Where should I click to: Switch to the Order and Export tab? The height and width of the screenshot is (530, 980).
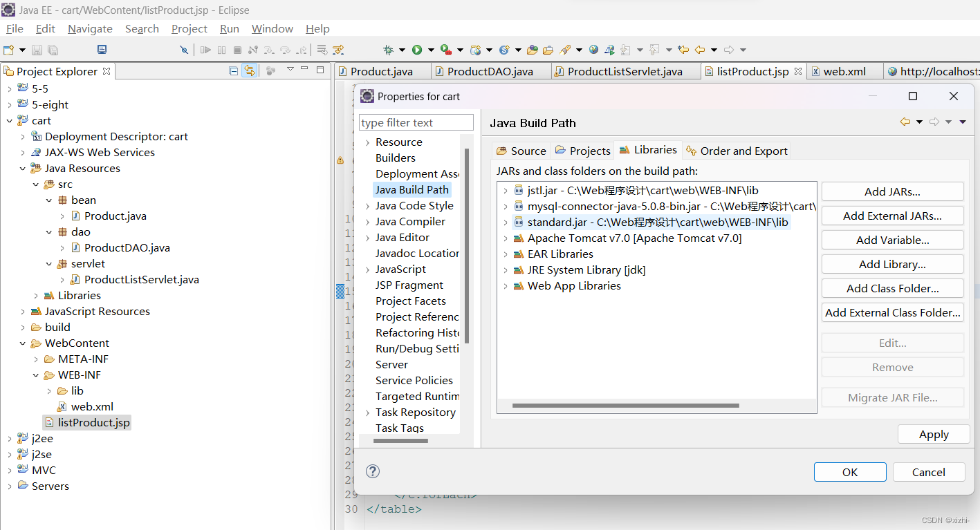(737, 151)
